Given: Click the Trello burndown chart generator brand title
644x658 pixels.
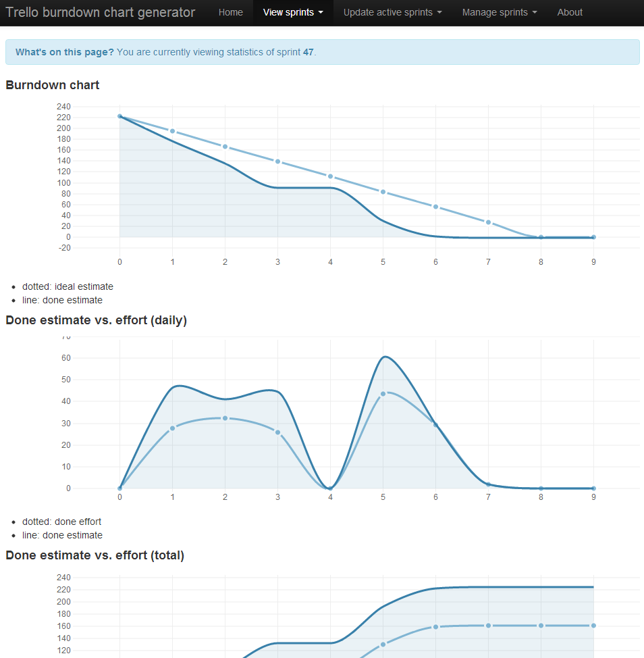Looking at the screenshot, I should tap(100, 12).
